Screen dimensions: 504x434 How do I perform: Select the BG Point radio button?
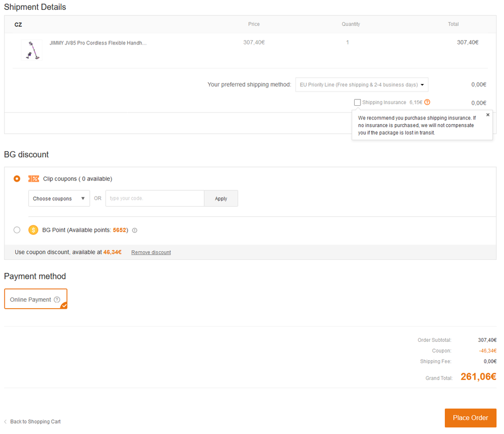coord(17,230)
